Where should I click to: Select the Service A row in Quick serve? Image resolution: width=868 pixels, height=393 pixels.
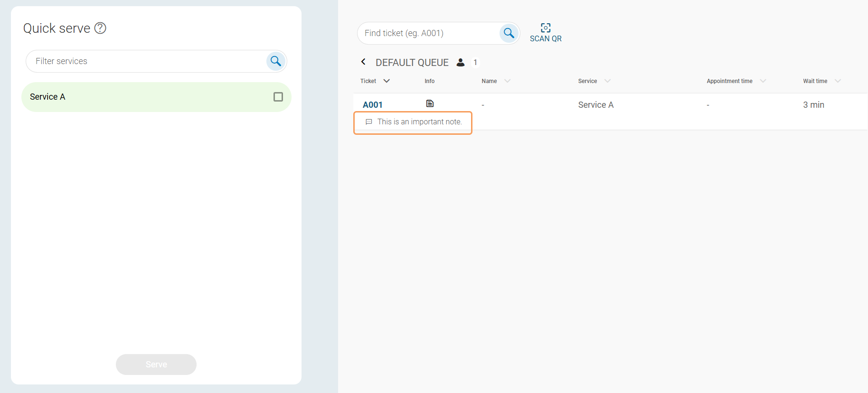[142, 97]
